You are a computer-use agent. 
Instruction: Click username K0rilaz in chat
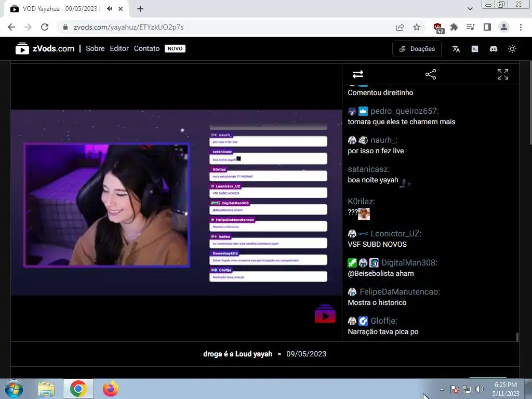click(x=362, y=201)
